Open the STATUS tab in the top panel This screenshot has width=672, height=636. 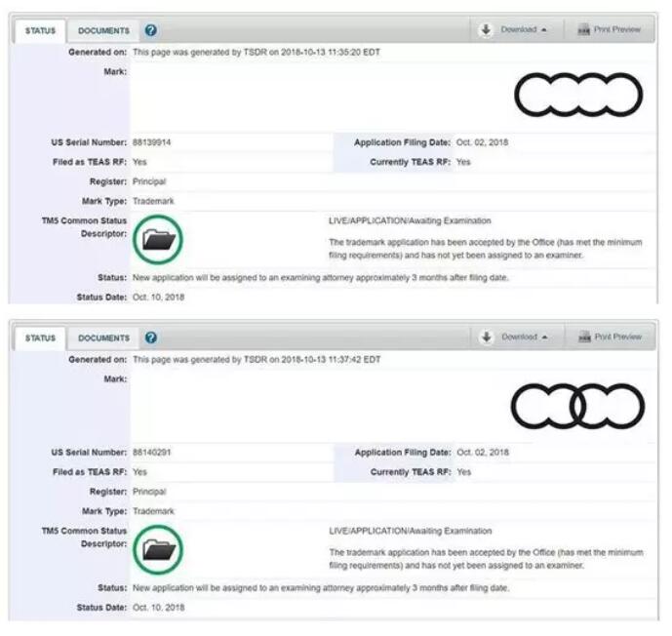(x=40, y=31)
